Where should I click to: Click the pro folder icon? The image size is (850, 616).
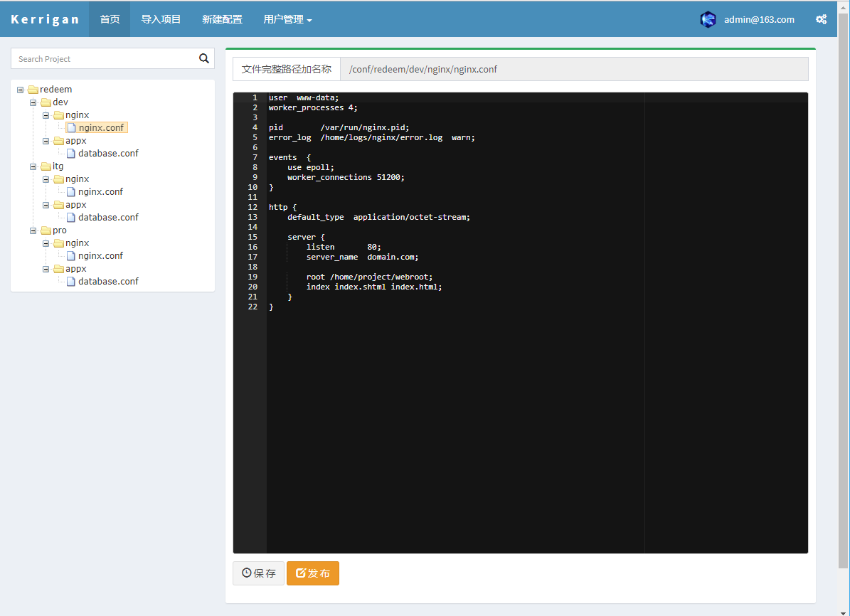pos(46,230)
